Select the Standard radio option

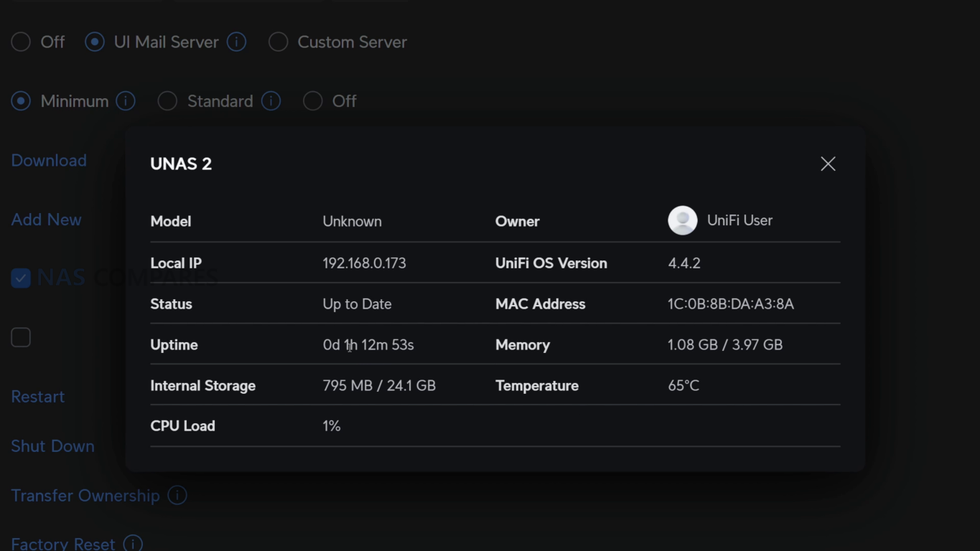point(167,101)
